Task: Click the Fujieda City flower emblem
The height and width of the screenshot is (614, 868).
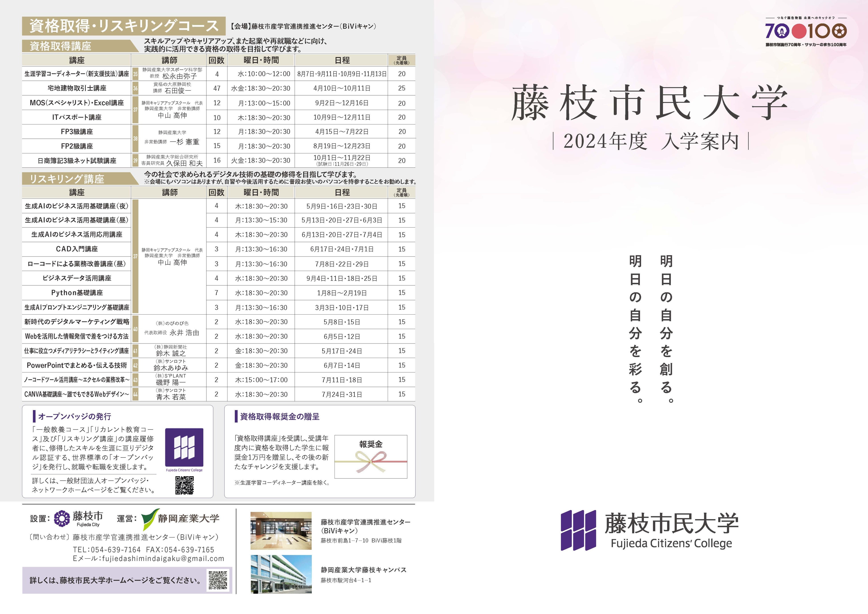Action: [62, 518]
